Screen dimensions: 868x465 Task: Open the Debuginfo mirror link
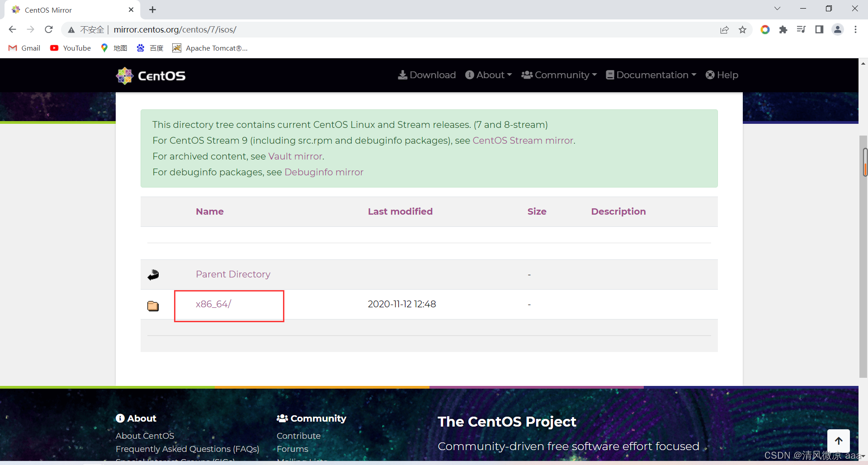tap(324, 172)
